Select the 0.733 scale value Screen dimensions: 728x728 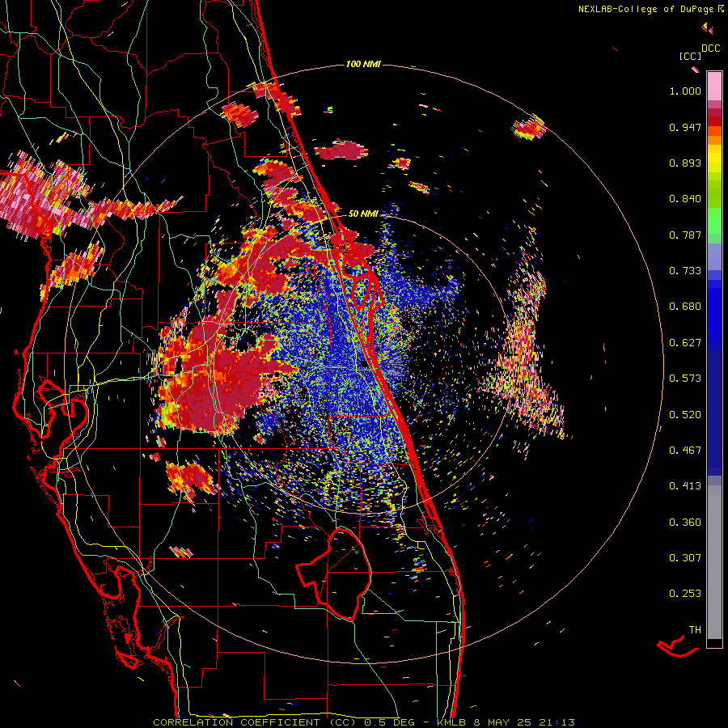[685, 271]
